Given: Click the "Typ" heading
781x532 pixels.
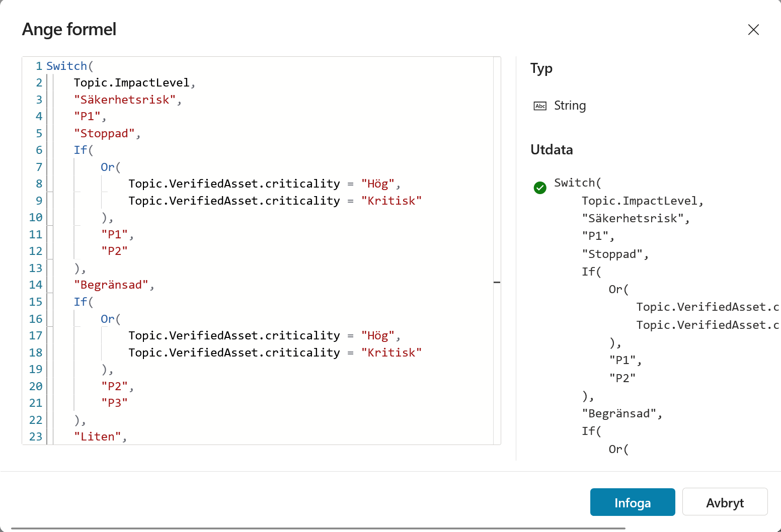Looking at the screenshot, I should click(x=541, y=68).
